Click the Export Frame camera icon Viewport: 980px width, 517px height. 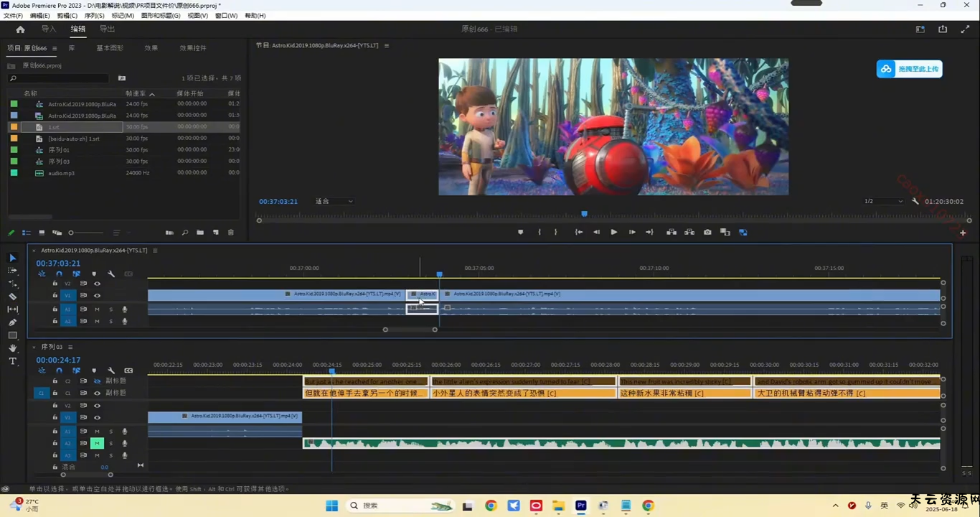707,232
